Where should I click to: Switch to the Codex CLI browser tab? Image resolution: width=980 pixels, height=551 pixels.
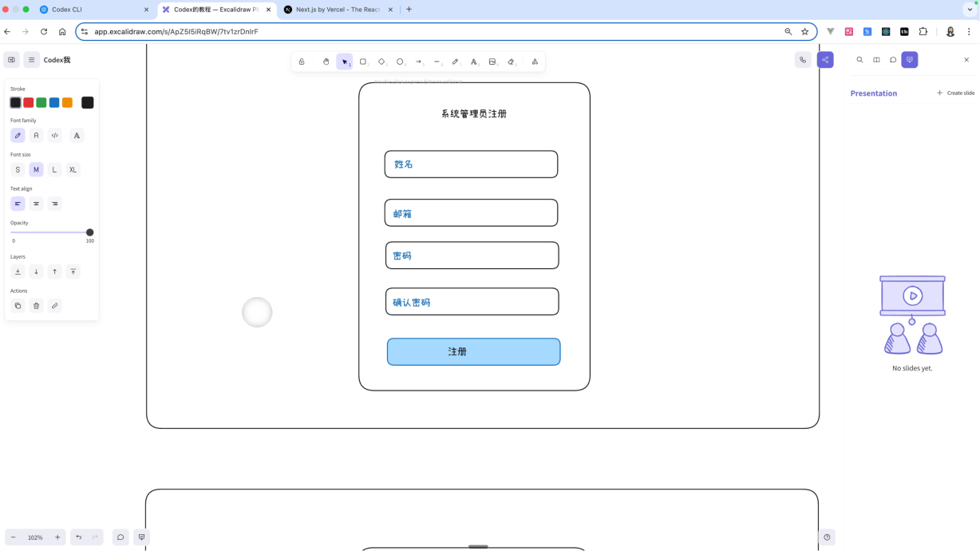point(96,10)
